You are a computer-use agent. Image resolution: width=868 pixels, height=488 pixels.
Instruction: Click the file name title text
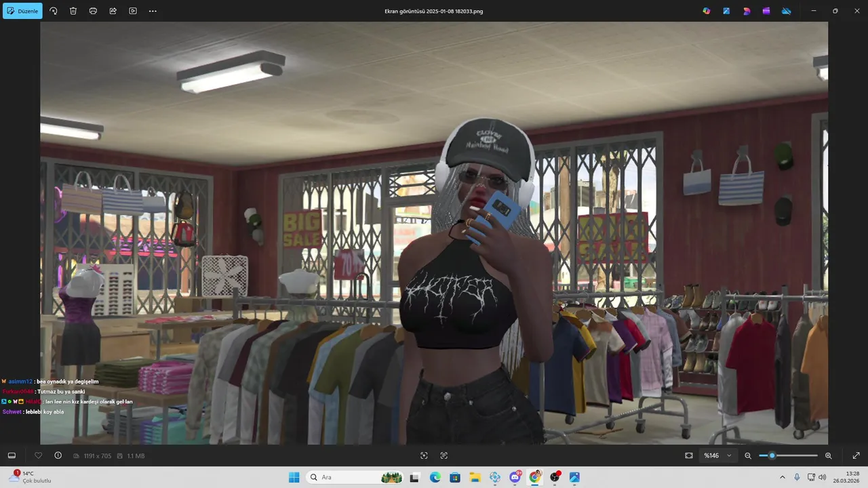(433, 12)
